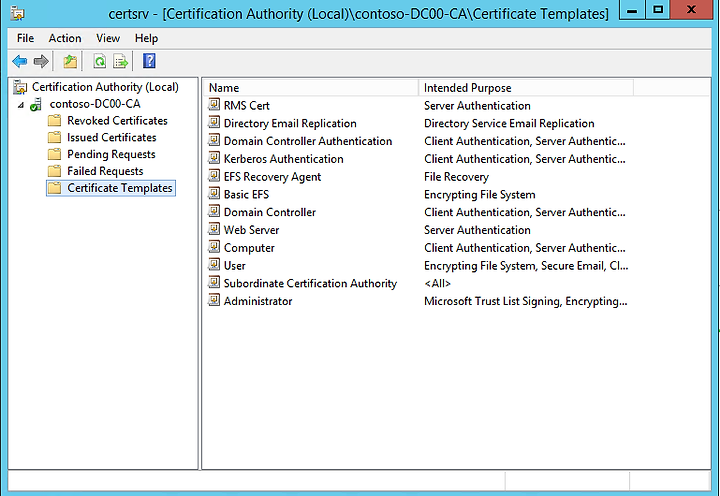Close the certsrv window

pyautogui.click(x=691, y=10)
